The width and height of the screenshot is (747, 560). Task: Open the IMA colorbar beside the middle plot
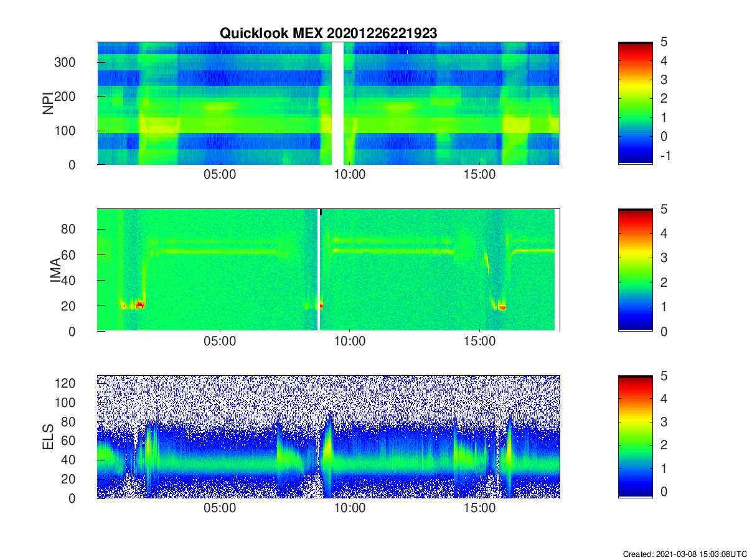pos(636,270)
